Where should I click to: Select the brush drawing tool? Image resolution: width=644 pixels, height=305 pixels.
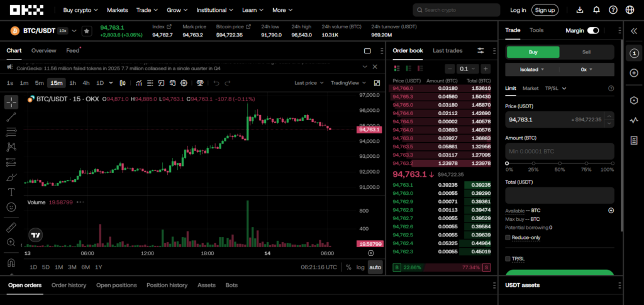point(11,177)
